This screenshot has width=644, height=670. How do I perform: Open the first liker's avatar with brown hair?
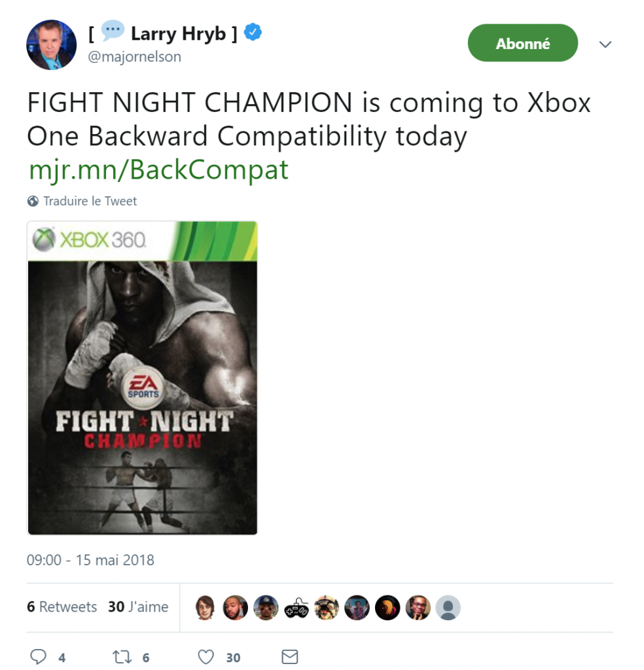point(205,607)
